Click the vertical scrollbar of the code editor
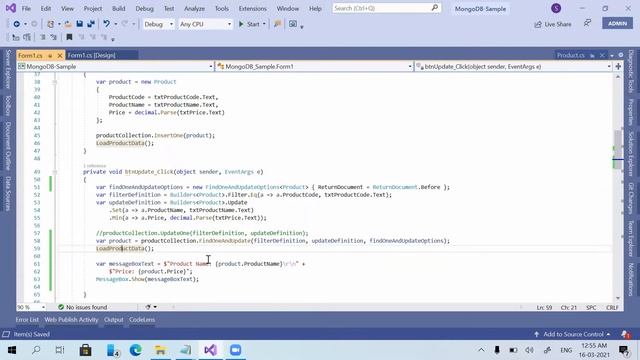640x360 pixels. point(618,187)
